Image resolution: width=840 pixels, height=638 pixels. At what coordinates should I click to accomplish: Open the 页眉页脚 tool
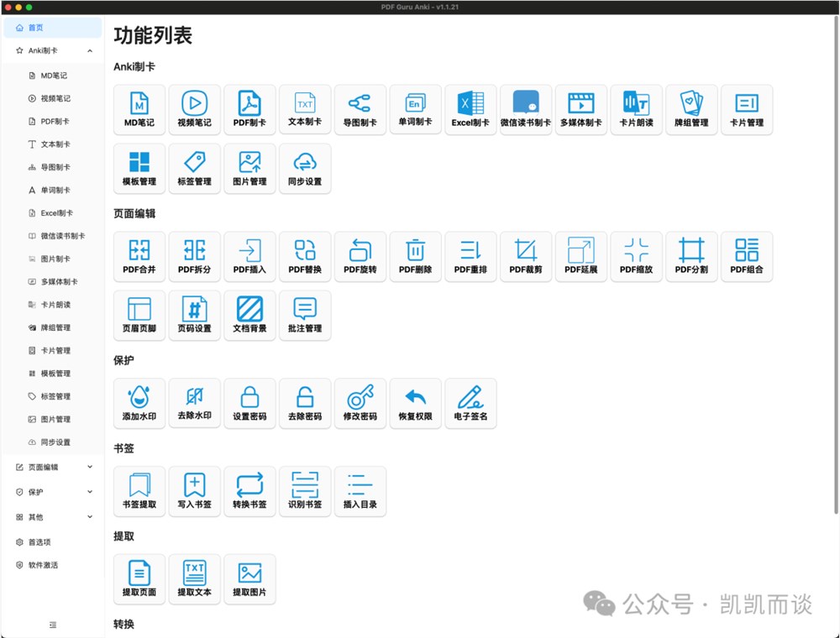click(139, 316)
